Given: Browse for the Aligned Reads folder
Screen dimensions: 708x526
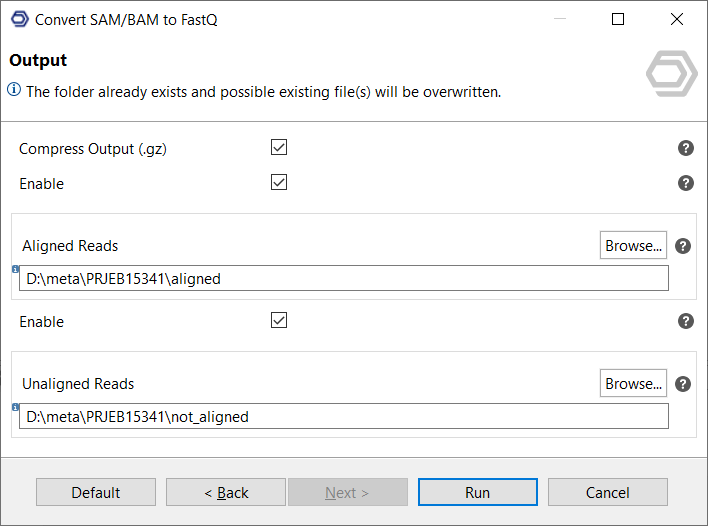Looking at the screenshot, I should point(633,245).
